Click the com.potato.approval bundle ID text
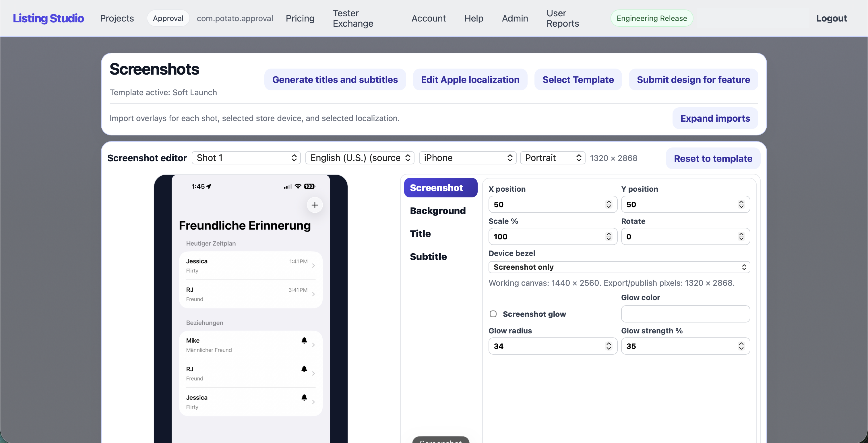The width and height of the screenshot is (868, 443). pyautogui.click(x=235, y=18)
